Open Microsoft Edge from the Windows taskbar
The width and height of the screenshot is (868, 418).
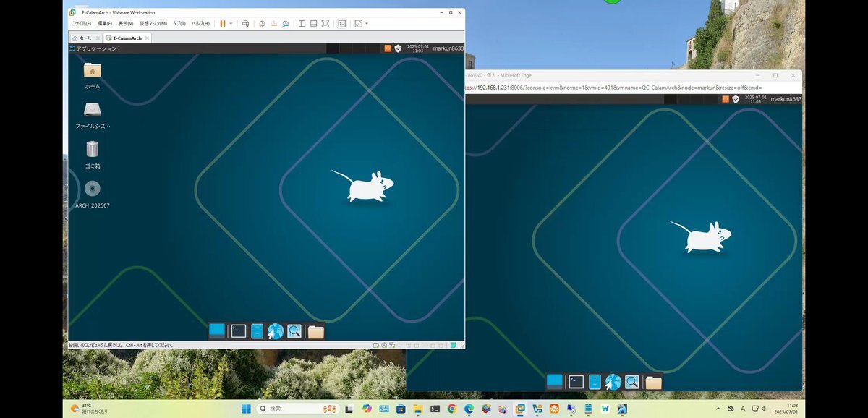pos(469,409)
